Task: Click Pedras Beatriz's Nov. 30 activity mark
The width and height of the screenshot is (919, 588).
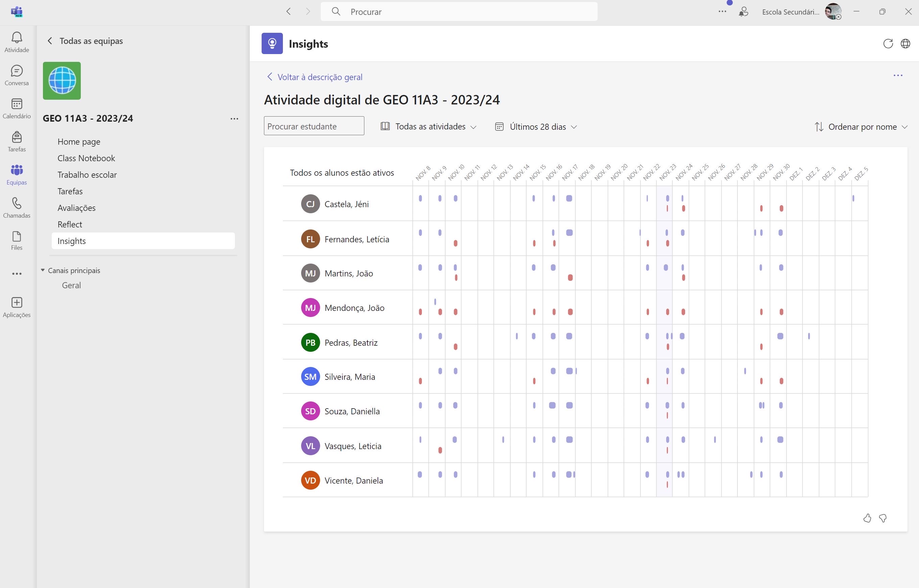Action: [x=780, y=336]
